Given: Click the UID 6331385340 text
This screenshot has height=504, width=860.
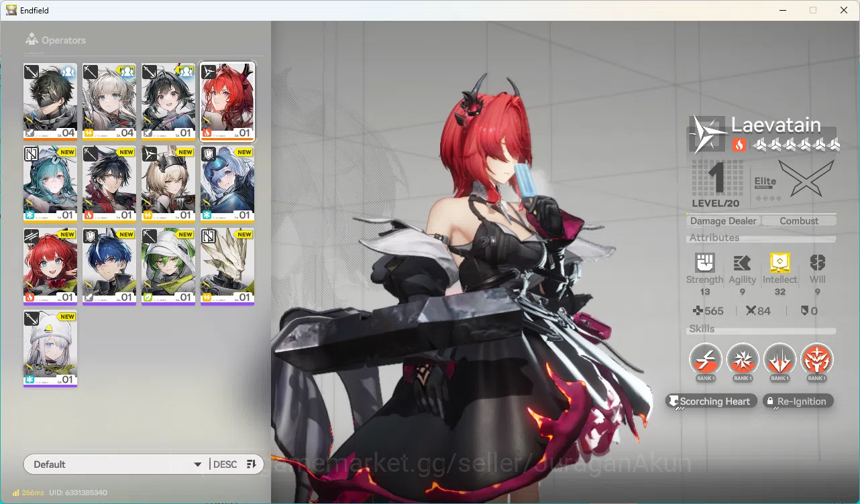Looking at the screenshot, I should click(x=78, y=493).
